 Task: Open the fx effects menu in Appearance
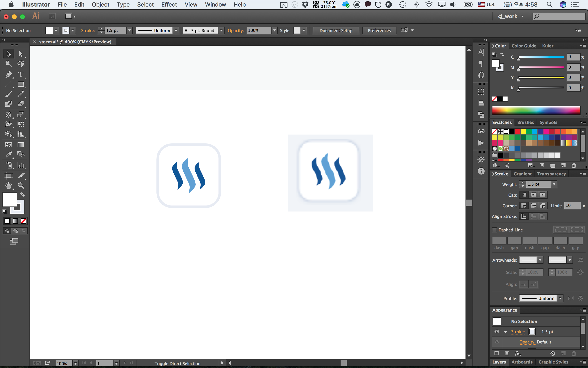pos(518,353)
